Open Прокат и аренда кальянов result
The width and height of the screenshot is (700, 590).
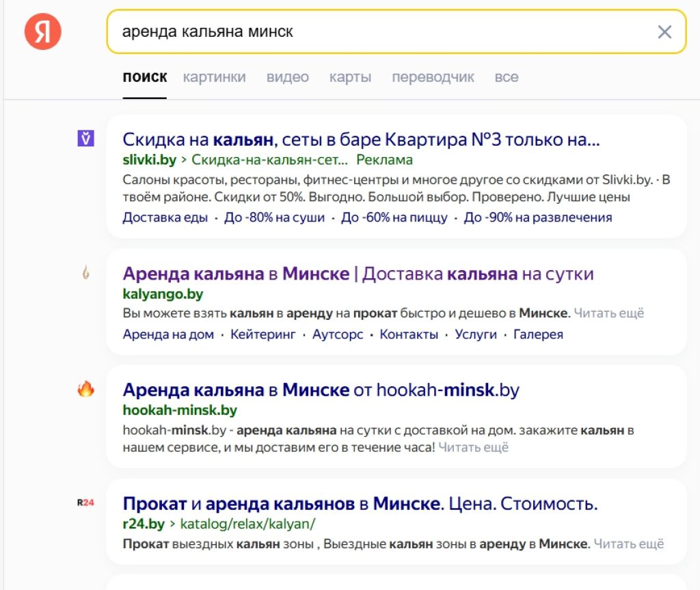[360, 505]
